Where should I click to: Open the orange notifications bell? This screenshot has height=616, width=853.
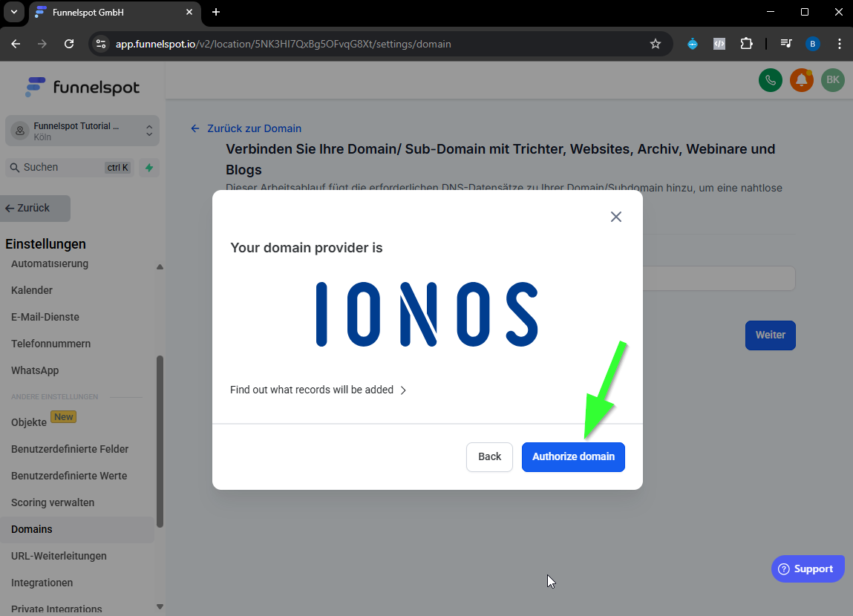pos(801,80)
